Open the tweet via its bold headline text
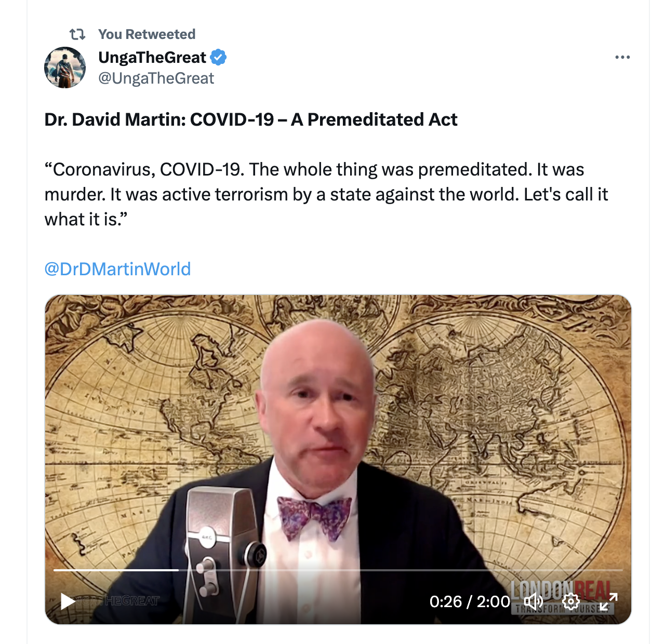Viewport: 665px width, 644px height. click(251, 119)
